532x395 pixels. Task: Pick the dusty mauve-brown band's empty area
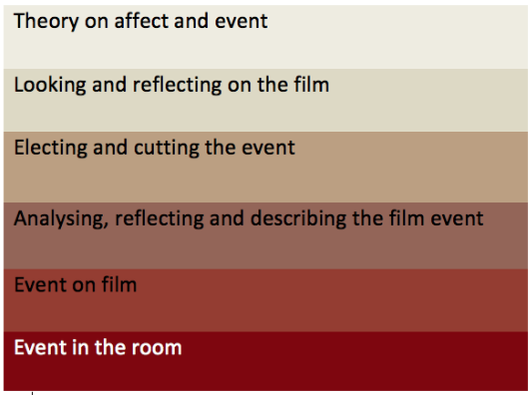click(x=266, y=249)
